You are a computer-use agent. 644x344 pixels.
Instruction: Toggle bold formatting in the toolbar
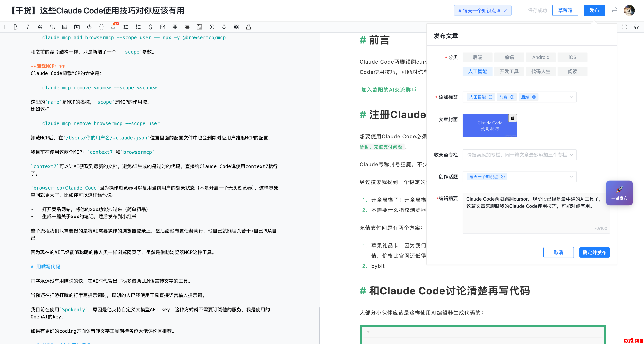15,27
